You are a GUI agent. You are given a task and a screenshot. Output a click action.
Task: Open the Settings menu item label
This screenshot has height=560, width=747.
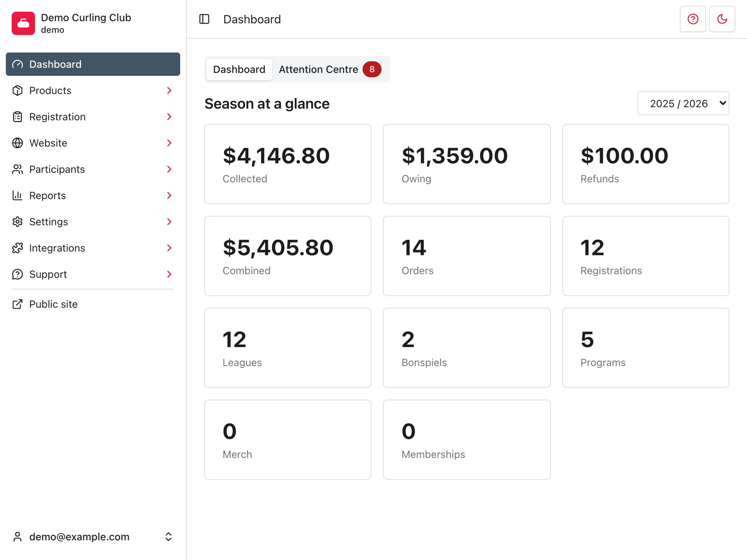49,222
